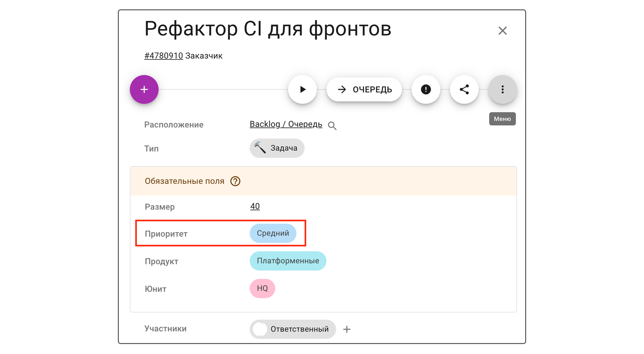Click the task title Рефактор CI для фронтов
This screenshot has height=354, width=644.
tap(268, 29)
